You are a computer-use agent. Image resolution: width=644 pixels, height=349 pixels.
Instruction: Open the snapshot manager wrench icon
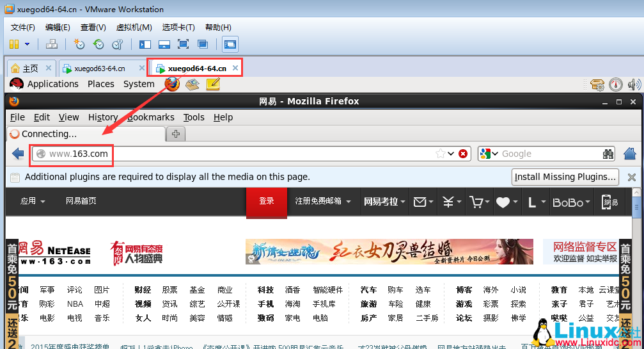[x=118, y=44]
